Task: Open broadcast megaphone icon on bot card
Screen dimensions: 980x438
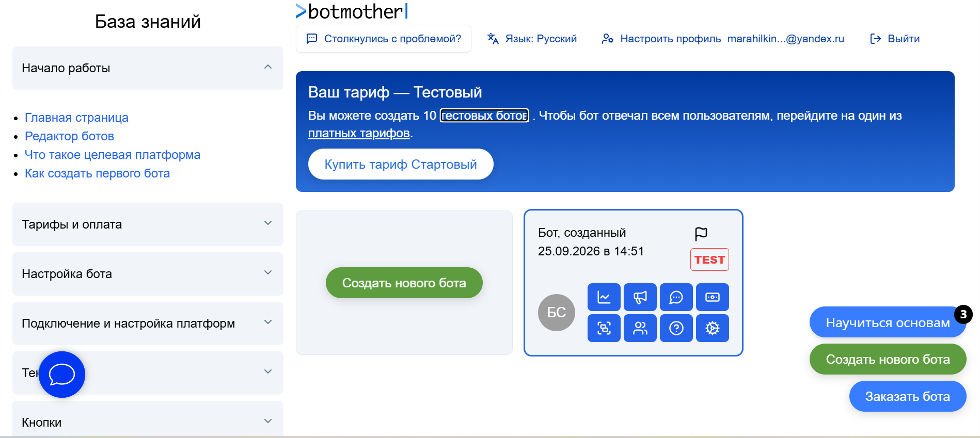Action: click(x=640, y=297)
